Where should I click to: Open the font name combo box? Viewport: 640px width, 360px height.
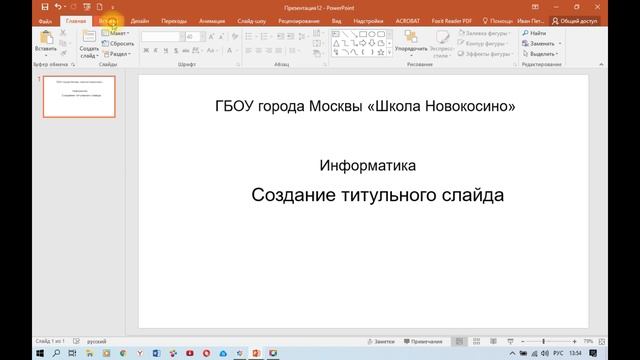point(162,37)
